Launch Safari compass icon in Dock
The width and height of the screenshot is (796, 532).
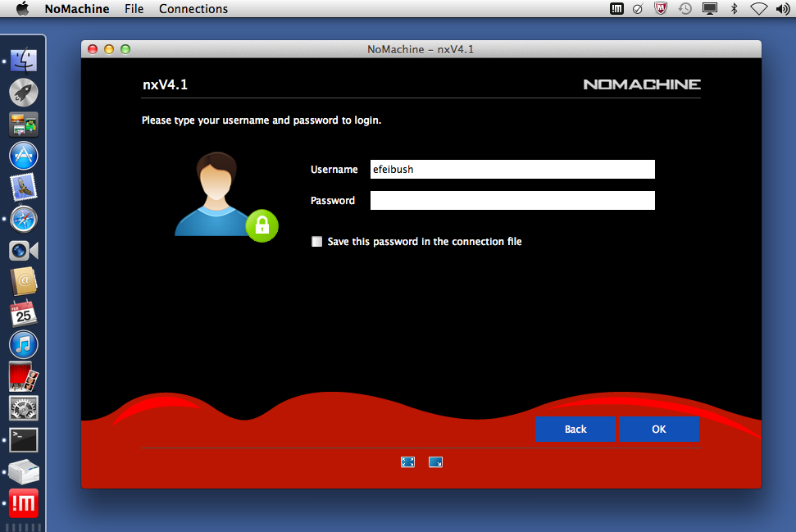pyautogui.click(x=23, y=219)
